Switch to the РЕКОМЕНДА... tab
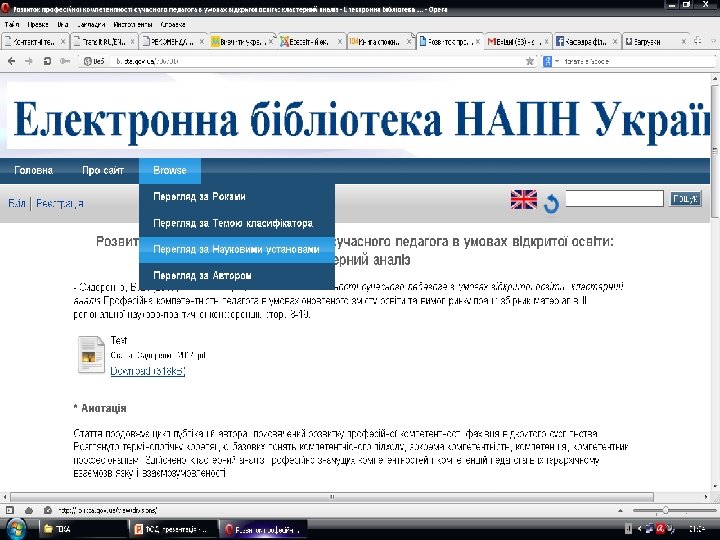The height and width of the screenshot is (540, 720). 173,41
